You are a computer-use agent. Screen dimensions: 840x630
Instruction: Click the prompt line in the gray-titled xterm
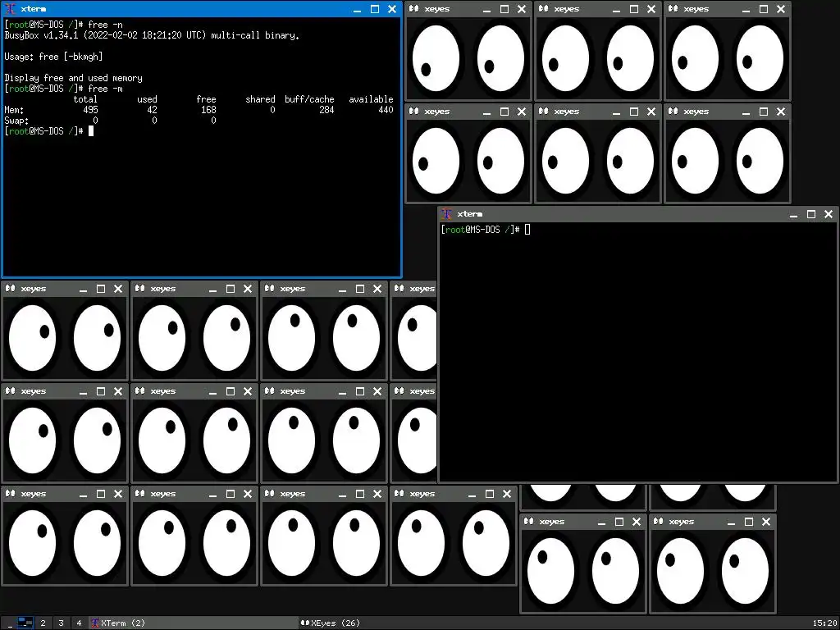[486, 230]
